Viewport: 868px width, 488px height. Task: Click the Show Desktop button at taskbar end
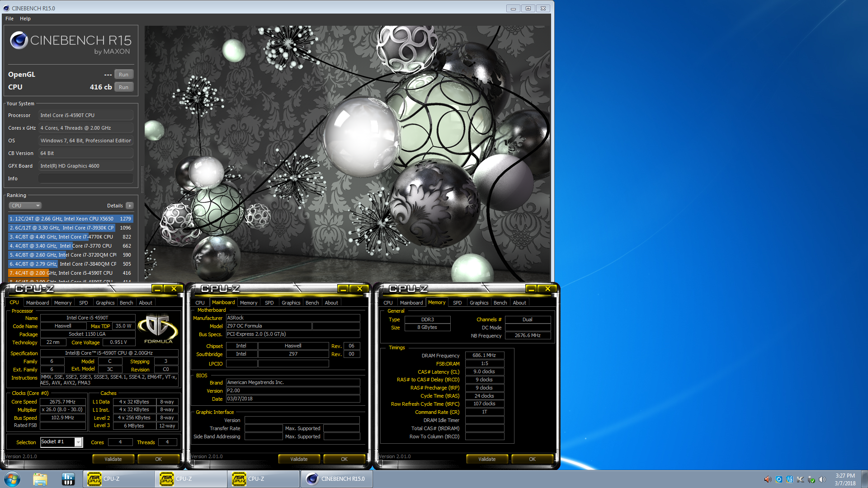click(x=864, y=479)
